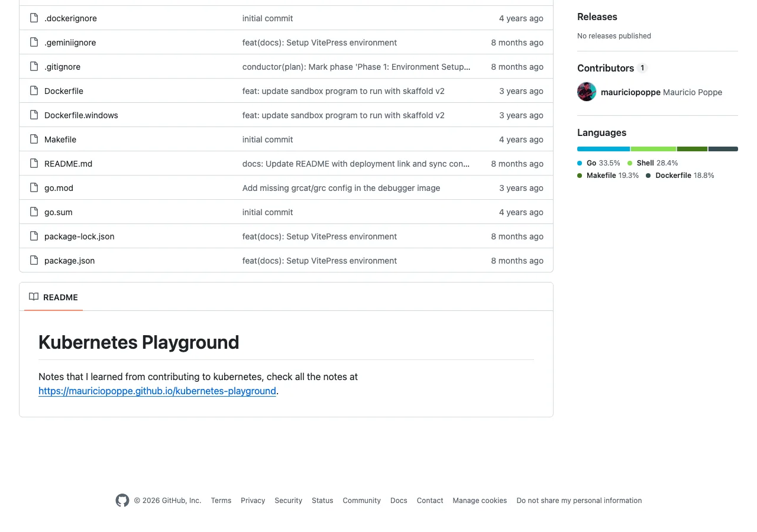Click the file icon beside go.mod
The width and height of the screenshot is (757, 532).
tap(34, 188)
